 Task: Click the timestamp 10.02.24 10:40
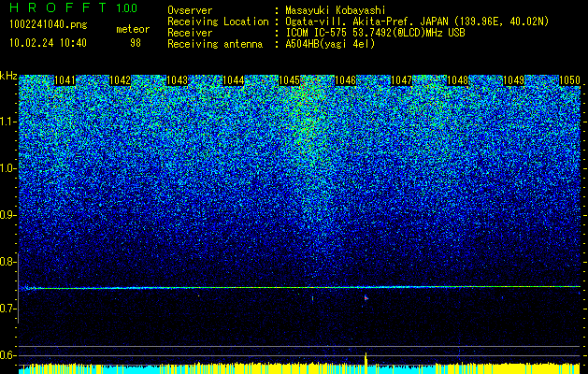[x=48, y=43]
